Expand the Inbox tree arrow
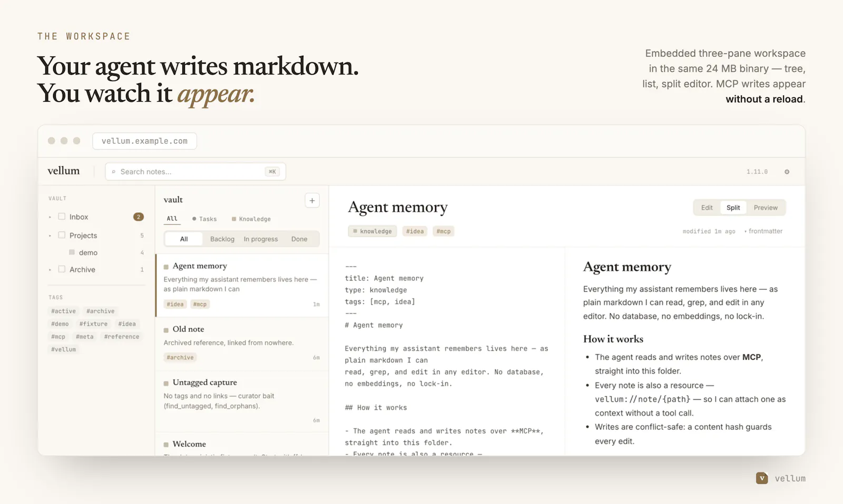Image resolution: width=843 pixels, height=504 pixels. click(x=50, y=217)
